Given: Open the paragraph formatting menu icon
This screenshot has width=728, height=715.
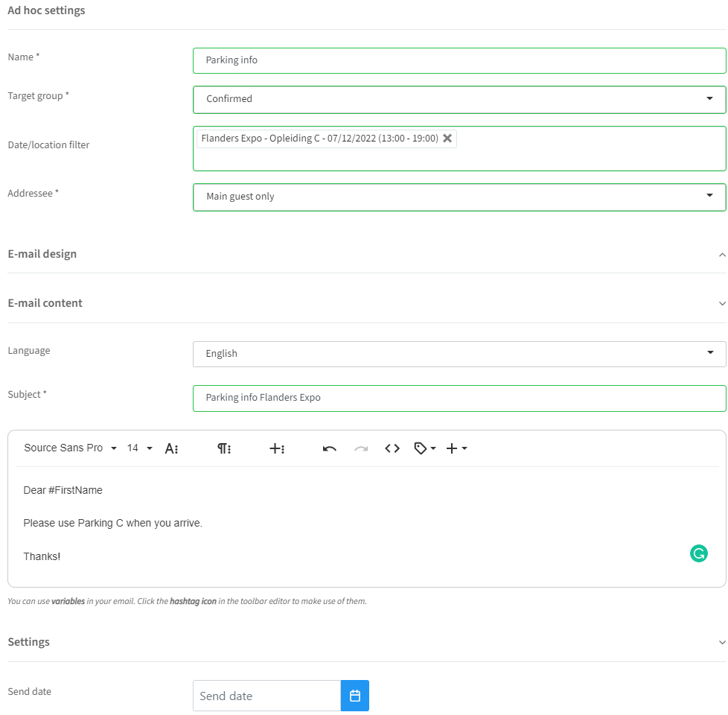Looking at the screenshot, I should coord(224,449).
